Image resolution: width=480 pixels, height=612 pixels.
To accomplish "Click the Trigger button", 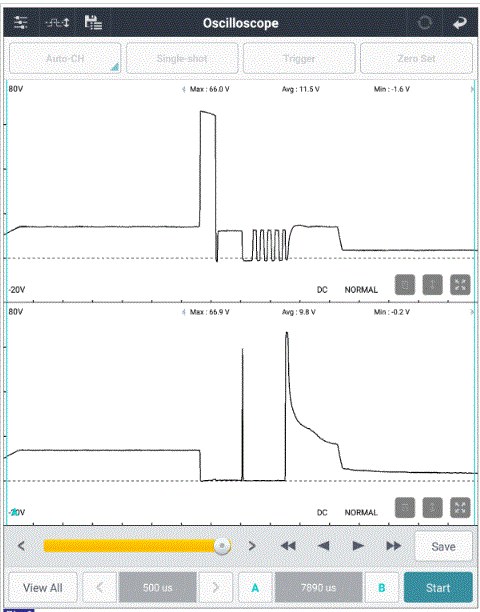I will click(299, 59).
